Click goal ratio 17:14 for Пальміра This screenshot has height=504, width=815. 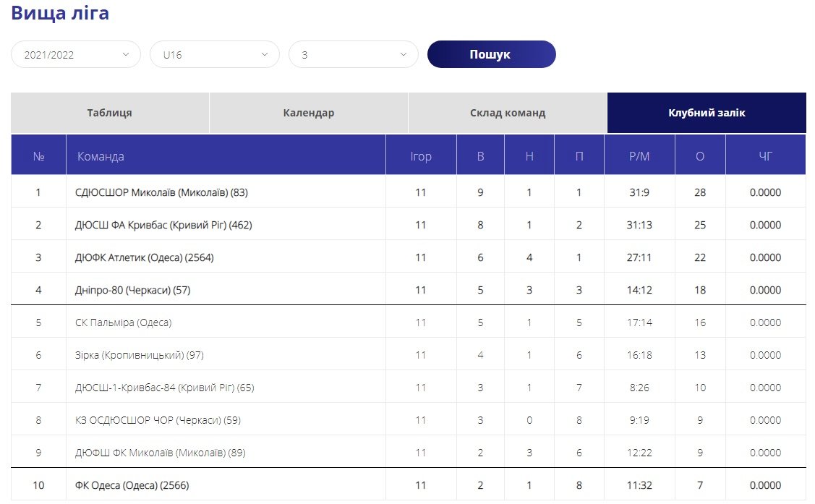[x=639, y=323]
